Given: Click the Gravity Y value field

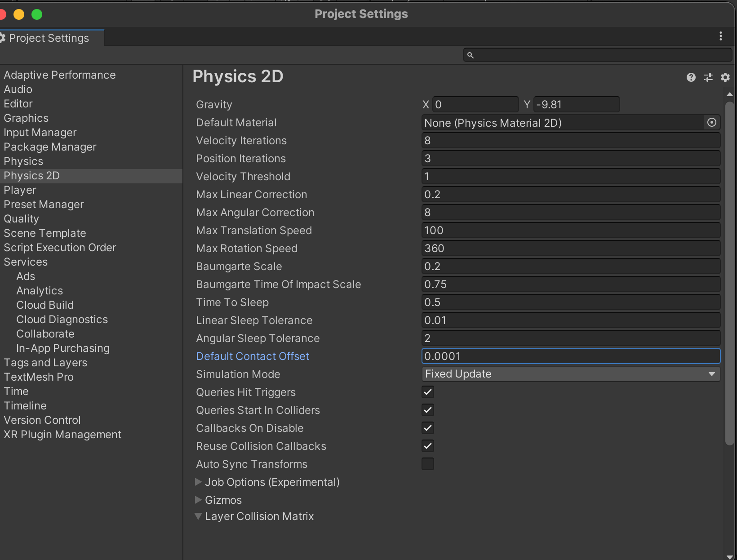Looking at the screenshot, I should point(577,104).
